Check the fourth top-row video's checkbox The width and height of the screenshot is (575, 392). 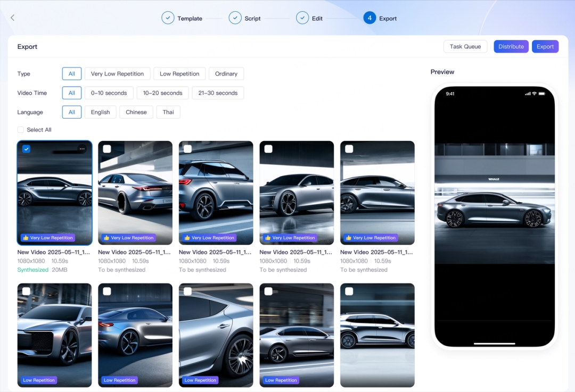coord(268,149)
